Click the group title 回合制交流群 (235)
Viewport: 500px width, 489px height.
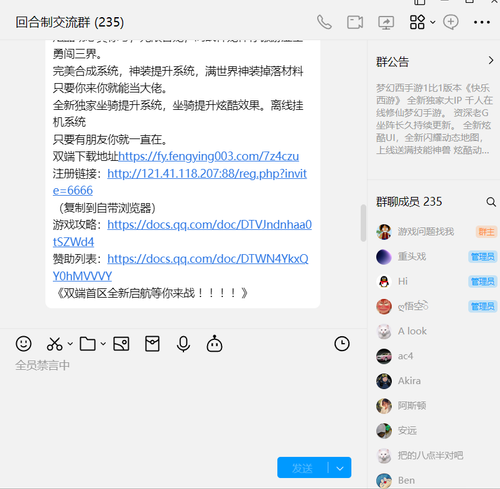(x=70, y=22)
